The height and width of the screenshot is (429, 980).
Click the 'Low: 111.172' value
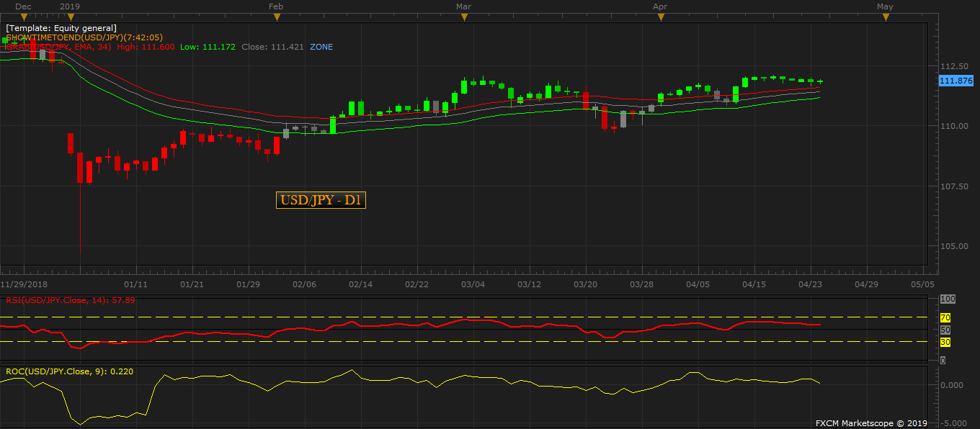[x=208, y=47]
